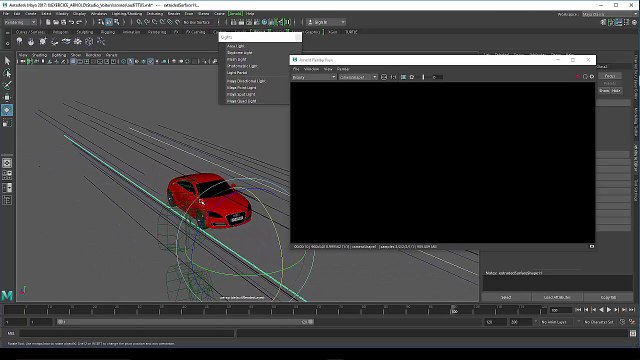The height and width of the screenshot is (360, 640).
Task: Choose Light Portal from Lights menu
Action: [237, 73]
